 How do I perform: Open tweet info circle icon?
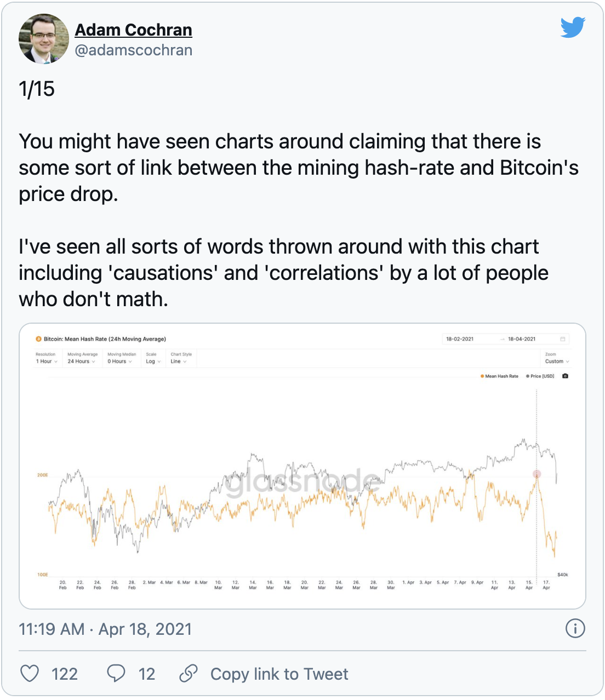pos(575,628)
